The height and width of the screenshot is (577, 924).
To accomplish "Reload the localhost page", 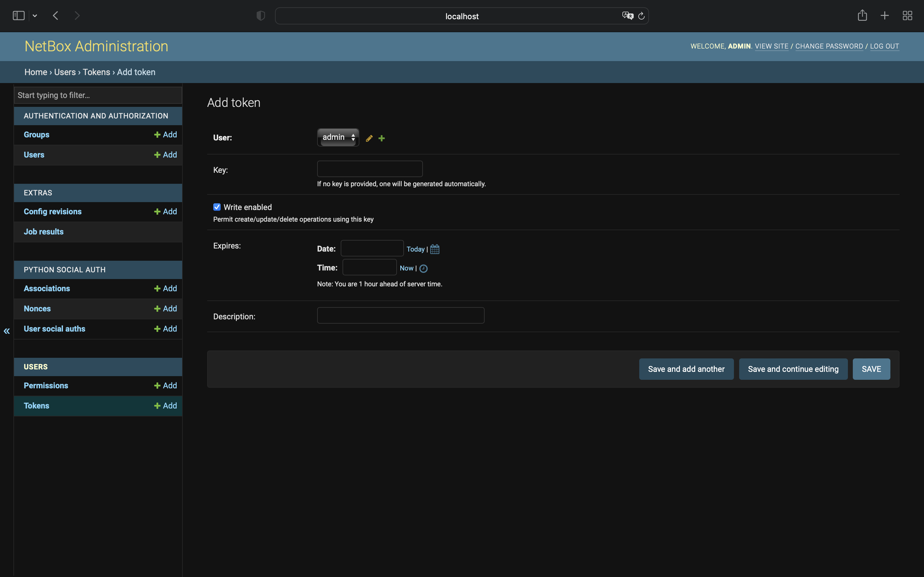I will point(641,16).
